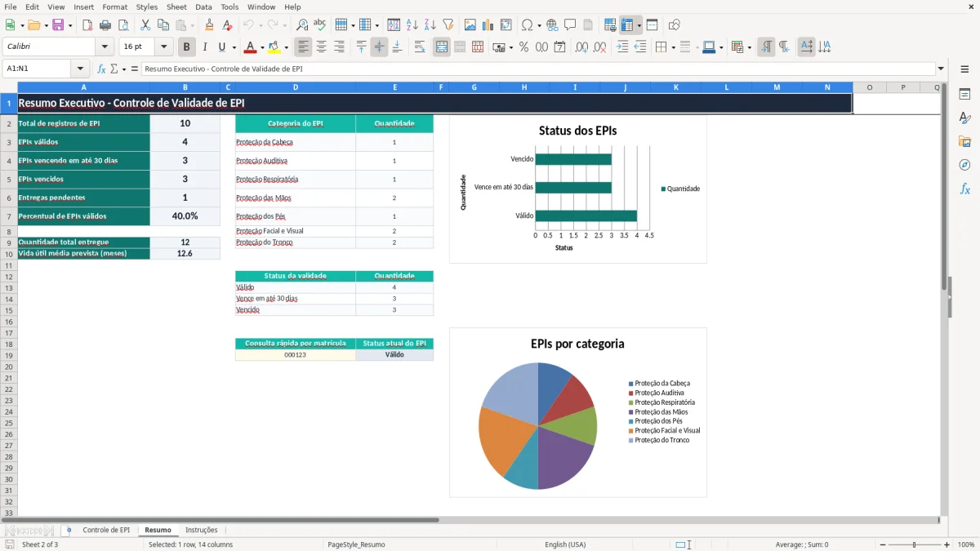The height and width of the screenshot is (551, 980).
Task: Click the Sum sigma button
Action: coord(114,69)
